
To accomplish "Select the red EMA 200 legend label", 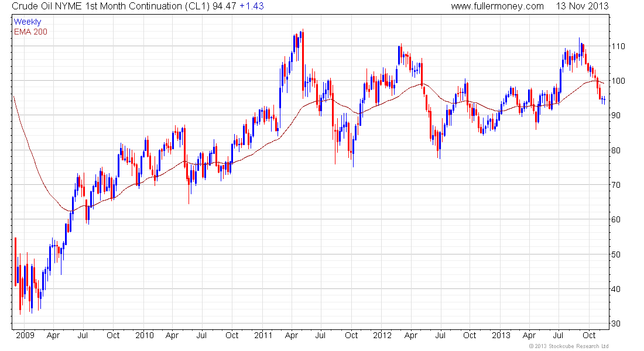I will 31,32.
